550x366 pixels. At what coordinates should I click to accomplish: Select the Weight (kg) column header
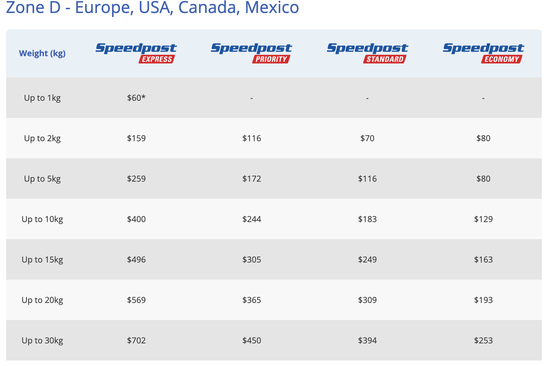click(42, 53)
